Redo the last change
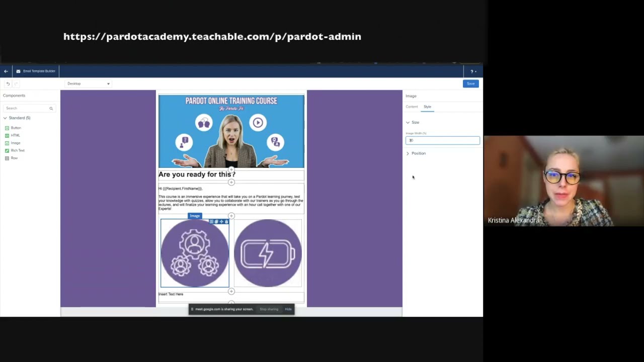This screenshot has width=644, height=362. click(16, 83)
